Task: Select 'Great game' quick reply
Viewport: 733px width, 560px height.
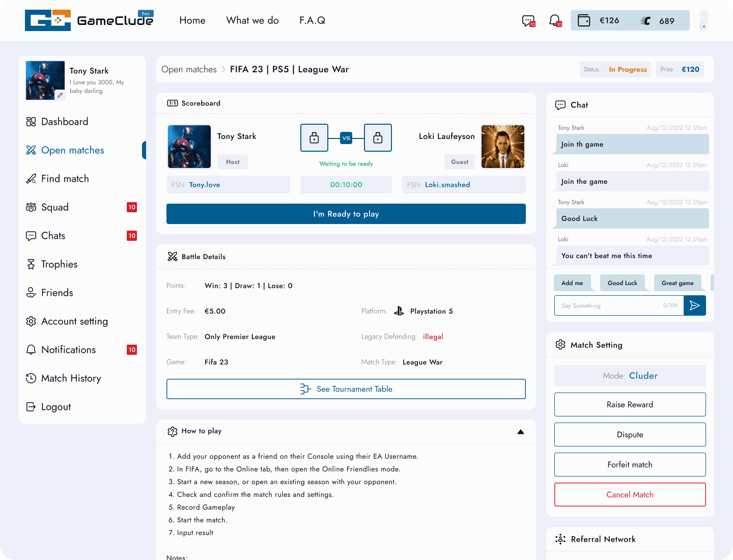Action: point(678,283)
